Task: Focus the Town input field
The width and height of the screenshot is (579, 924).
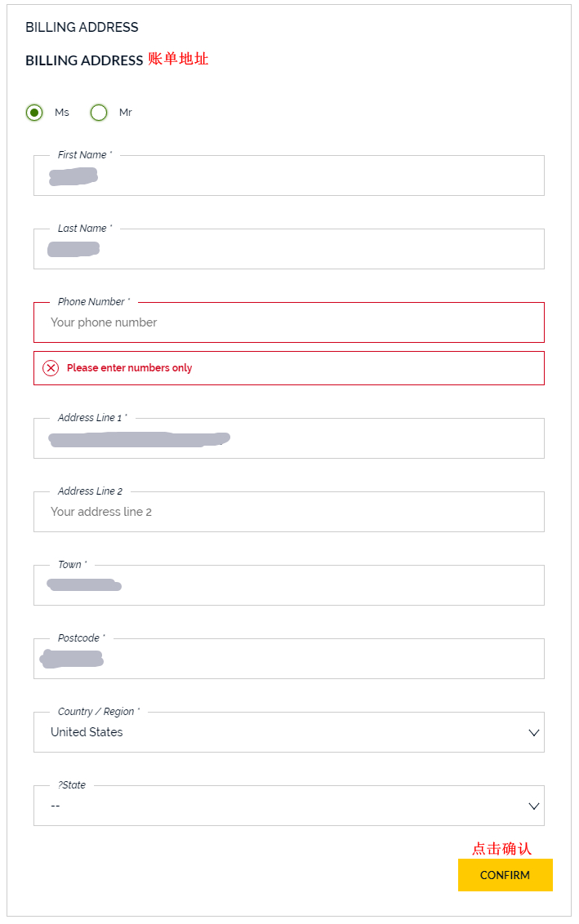Action: pyautogui.click(x=288, y=585)
